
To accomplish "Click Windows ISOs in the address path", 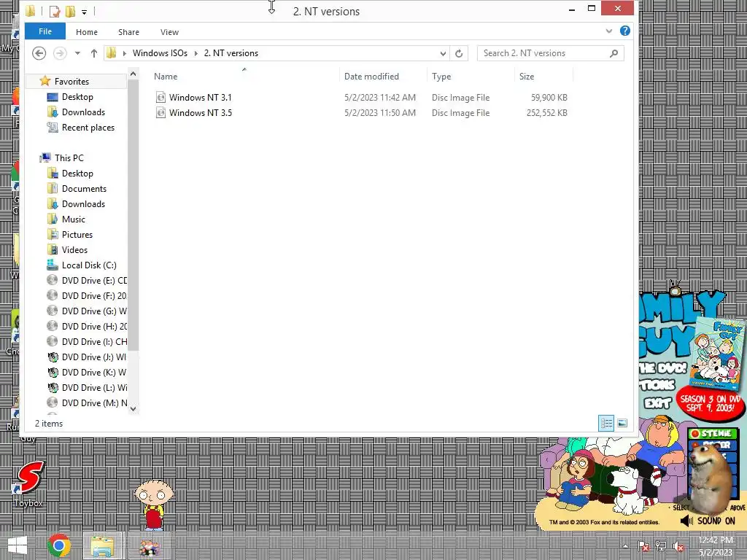I will tap(160, 52).
